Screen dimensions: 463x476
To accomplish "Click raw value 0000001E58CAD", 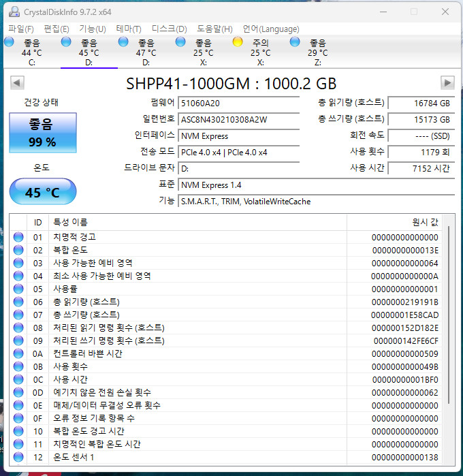I will click(x=404, y=315).
